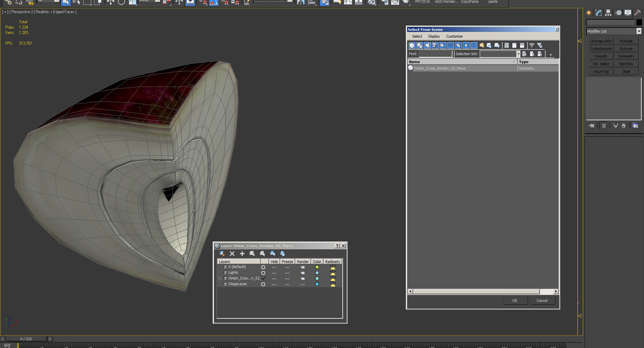Click the Find input field

click(x=436, y=54)
